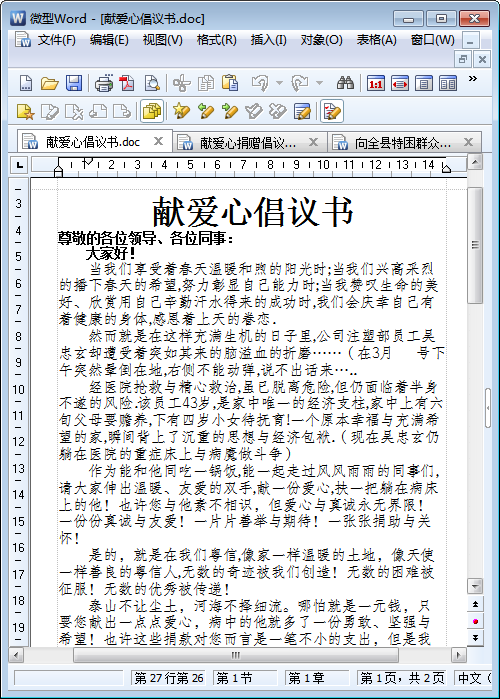This screenshot has width=500, height=699.
Task: Click the previous change pencil with left arrow
Action: (205, 111)
